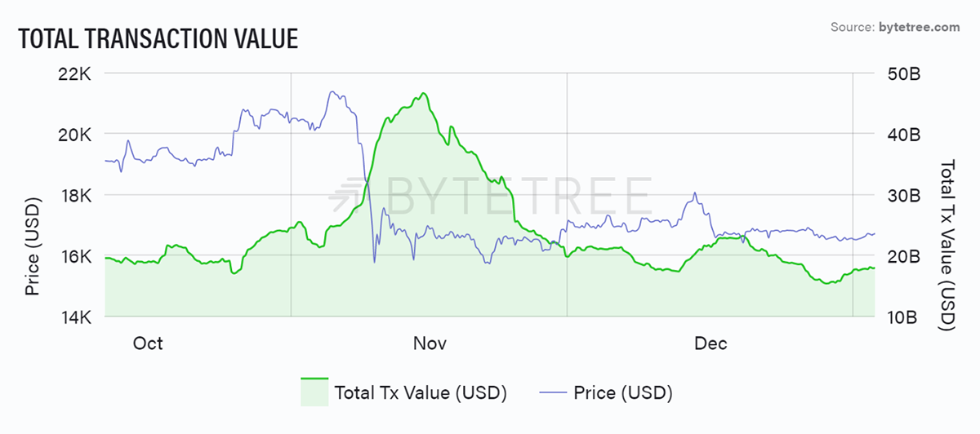Click the vertical Total Tx Value right axis title

[947, 245]
